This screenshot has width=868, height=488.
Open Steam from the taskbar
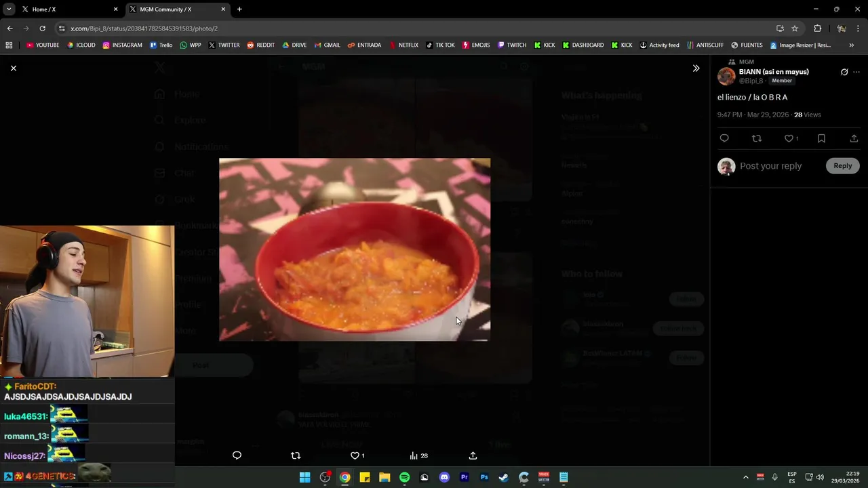(x=504, y=477)
